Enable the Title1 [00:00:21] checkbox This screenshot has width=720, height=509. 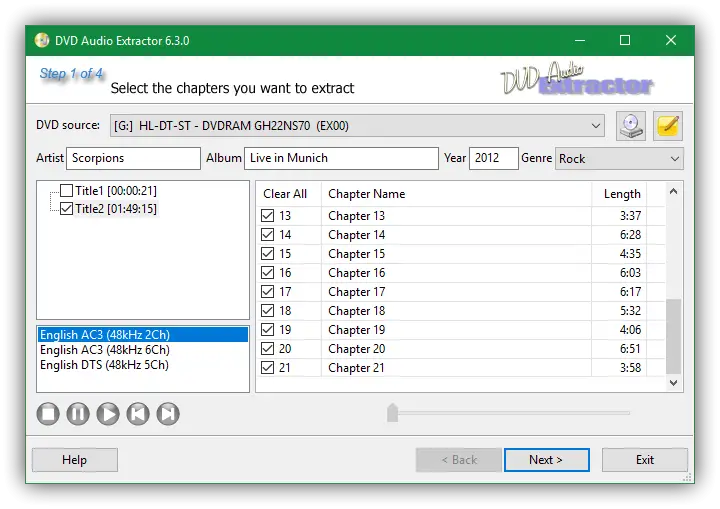pyautogui.click(x=67, y=190)
